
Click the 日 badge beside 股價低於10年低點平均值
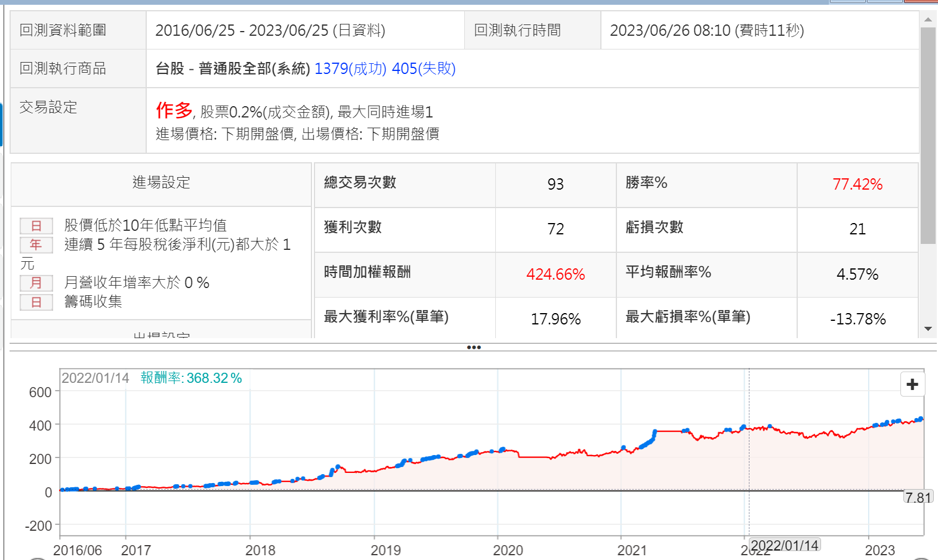(x=36, y=226)
